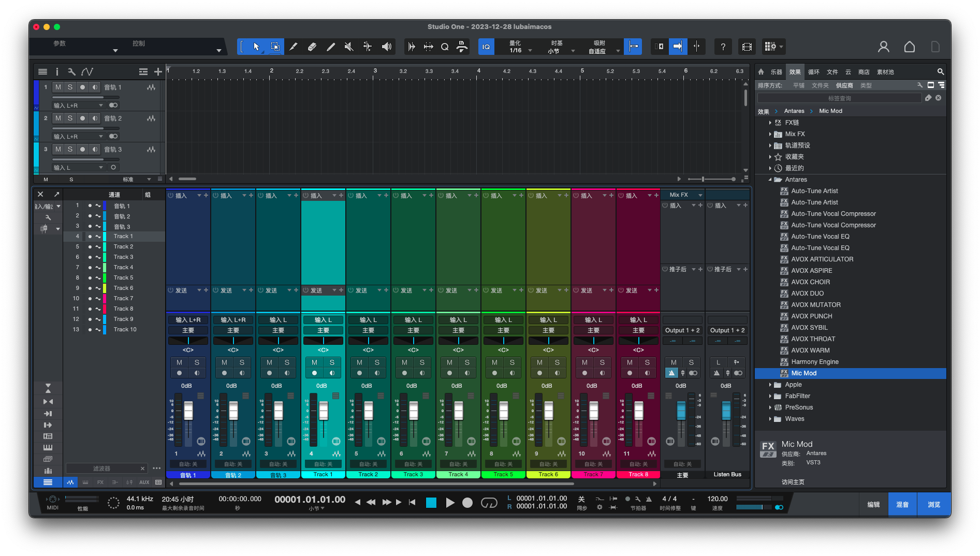Viewport: 980px width, 556px height.
Task: Toggle insert power on 音轨 1 channel
Action: pos(171,195)
